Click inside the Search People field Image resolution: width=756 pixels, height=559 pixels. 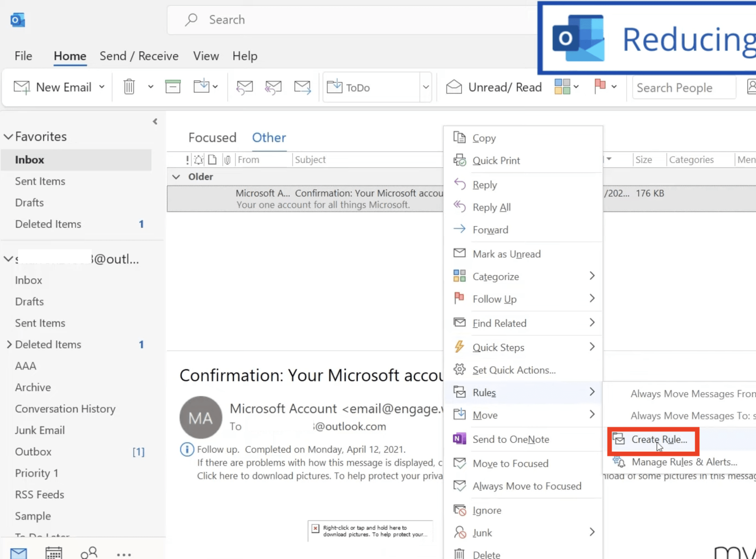[x=683, y=87]
